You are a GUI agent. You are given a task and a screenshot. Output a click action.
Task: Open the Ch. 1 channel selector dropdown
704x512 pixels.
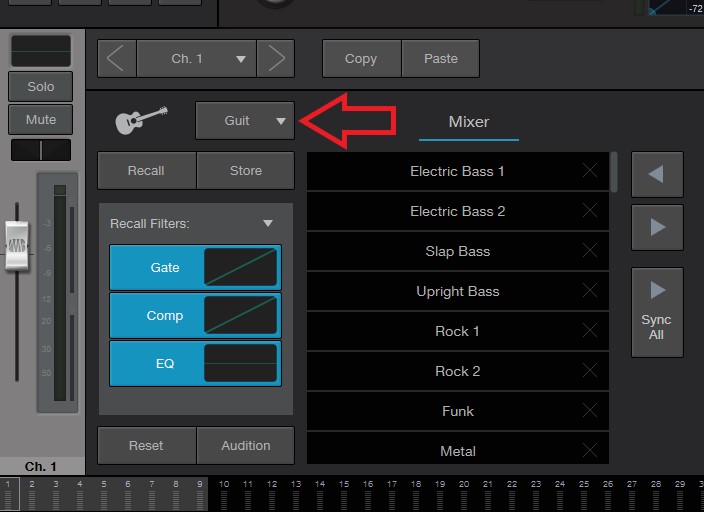(197, 58)
